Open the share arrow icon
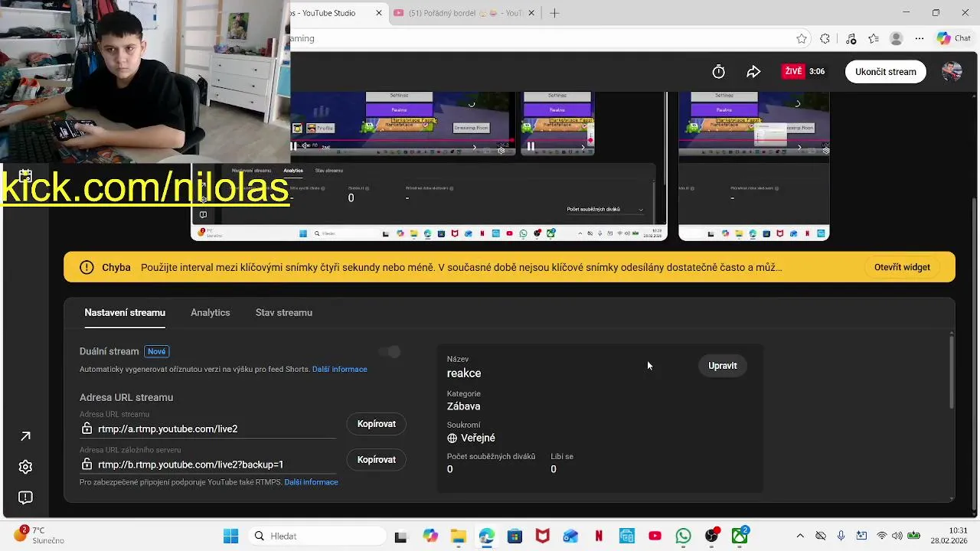Image resolution: width=980 pixels, height=551 pixels. [x=753, y=71]
